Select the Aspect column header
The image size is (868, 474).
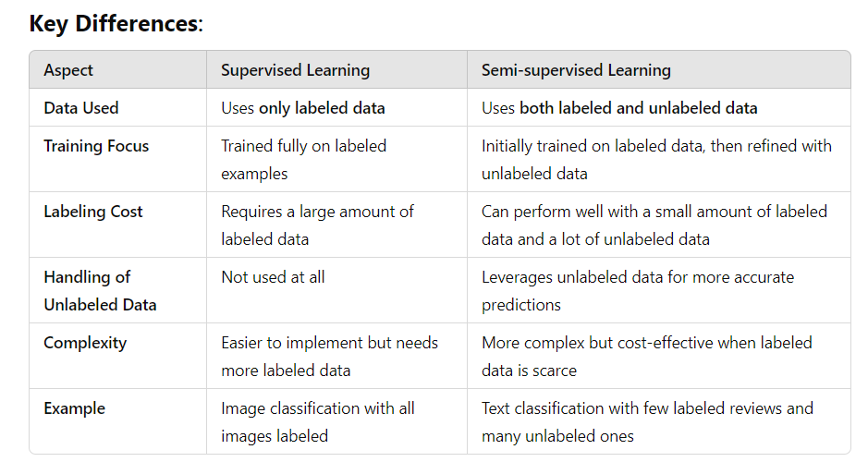[x=68, y=70]
